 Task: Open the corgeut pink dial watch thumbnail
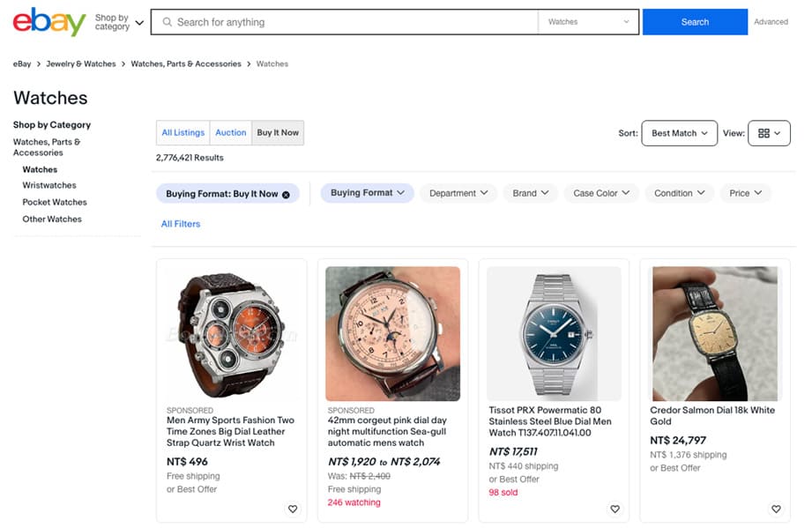click(392, 333)
